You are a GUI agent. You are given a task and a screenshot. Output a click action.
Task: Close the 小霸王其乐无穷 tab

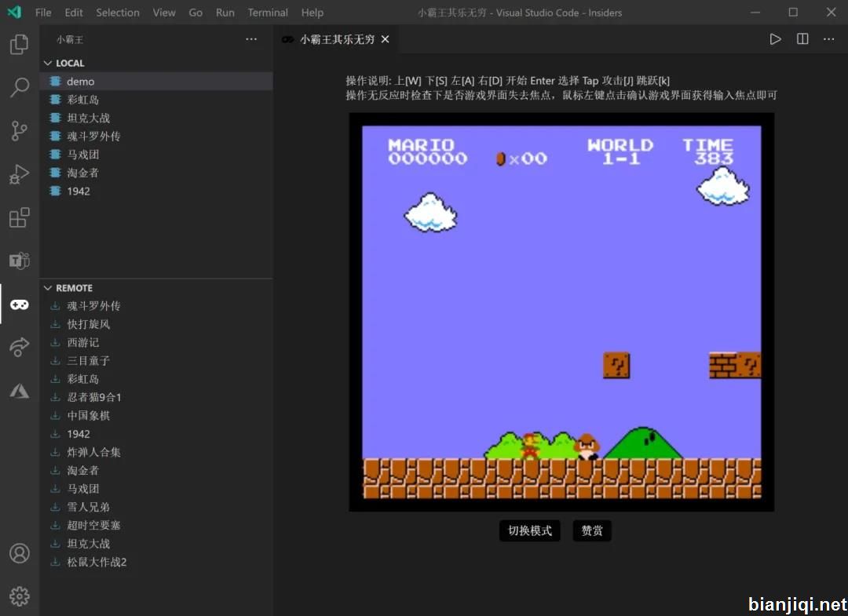click(385, 39)
